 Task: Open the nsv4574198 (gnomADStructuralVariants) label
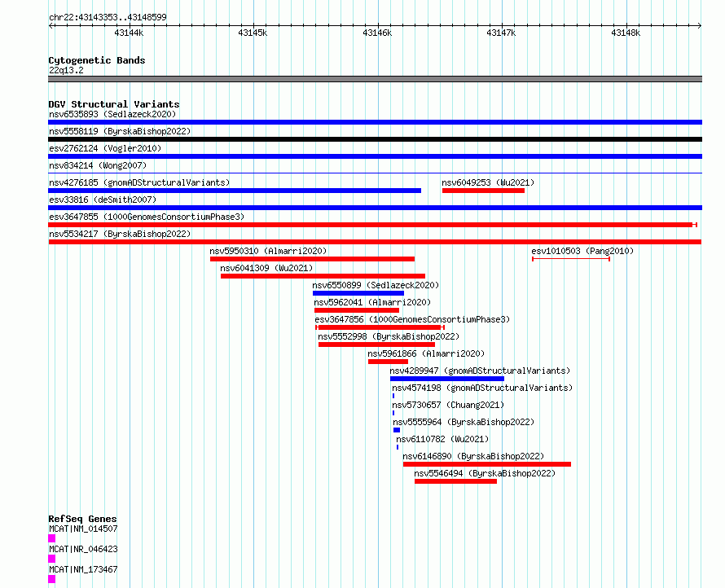point(482,388)
